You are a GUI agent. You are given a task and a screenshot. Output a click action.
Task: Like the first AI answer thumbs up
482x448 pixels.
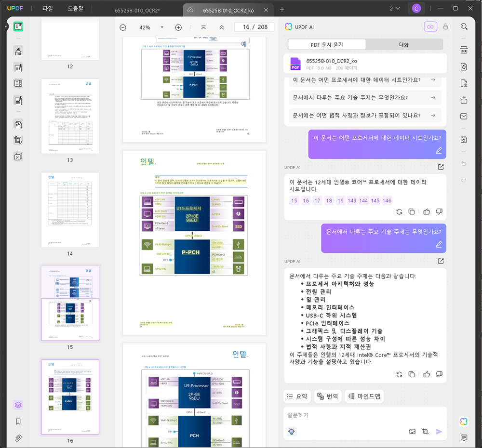pyautogui.click(x=427, y=211)
